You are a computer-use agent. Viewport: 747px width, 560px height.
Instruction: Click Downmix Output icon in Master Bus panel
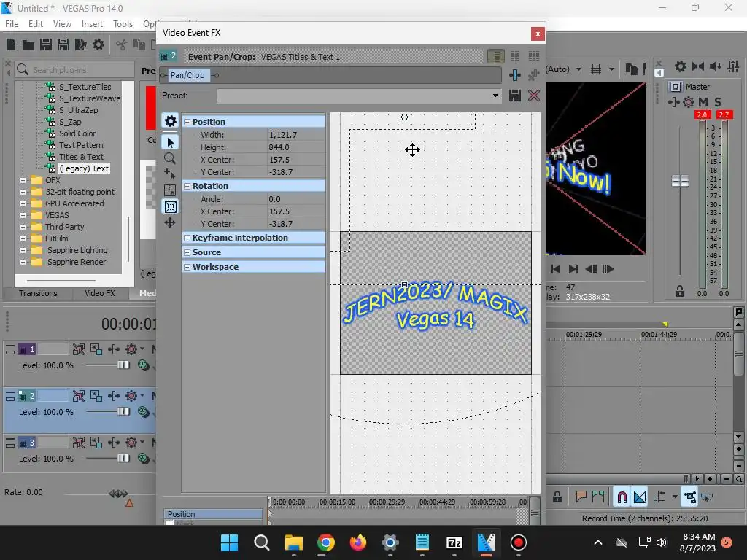tap(698, 66)
